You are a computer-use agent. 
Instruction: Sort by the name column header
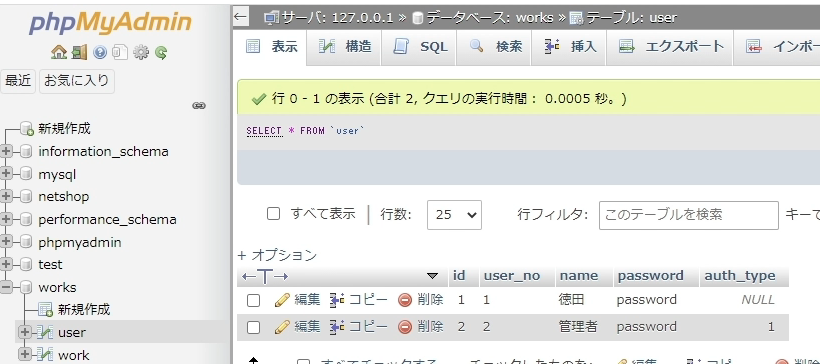pyautogui.click(x=579, y=276)
